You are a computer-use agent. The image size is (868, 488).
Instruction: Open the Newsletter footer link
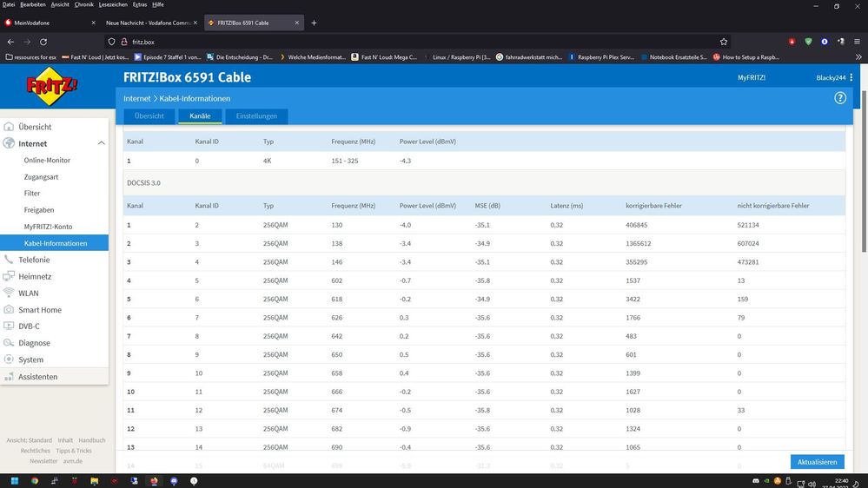(43, 461)
